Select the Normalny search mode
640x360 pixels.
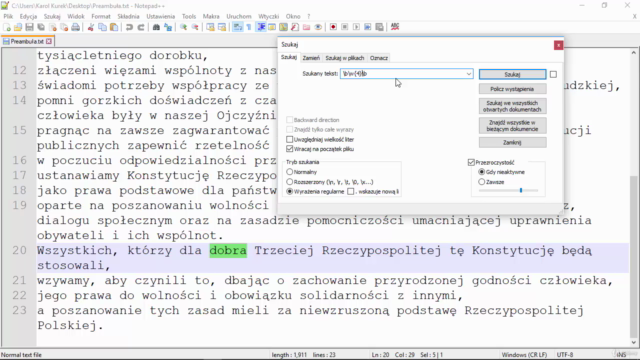(289, 172)
